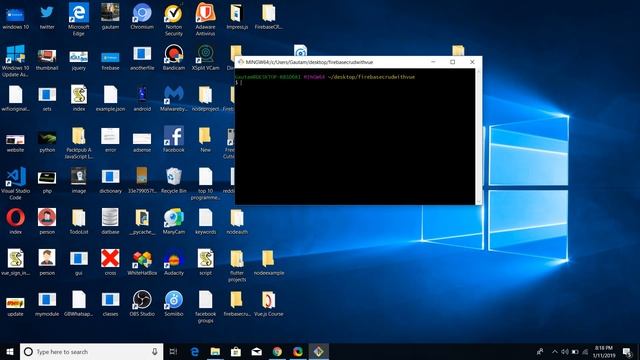
Task: Select the Chromium desktop icon
Action: point(142,16)
